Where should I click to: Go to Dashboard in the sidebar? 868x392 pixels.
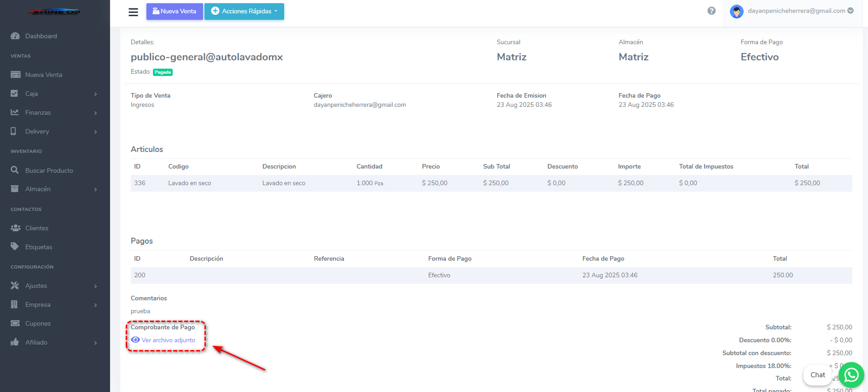pos(41,36)
